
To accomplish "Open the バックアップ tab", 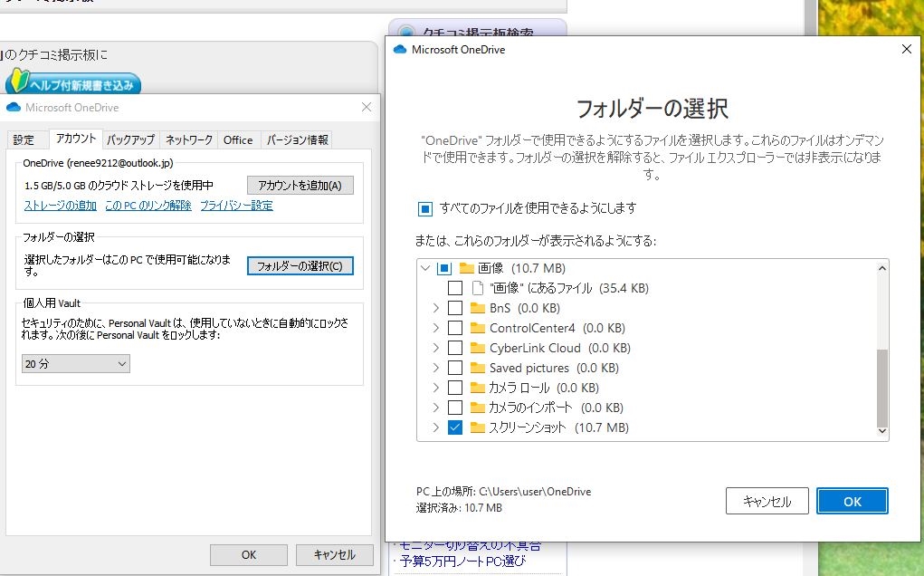I will tap(131, 139).
